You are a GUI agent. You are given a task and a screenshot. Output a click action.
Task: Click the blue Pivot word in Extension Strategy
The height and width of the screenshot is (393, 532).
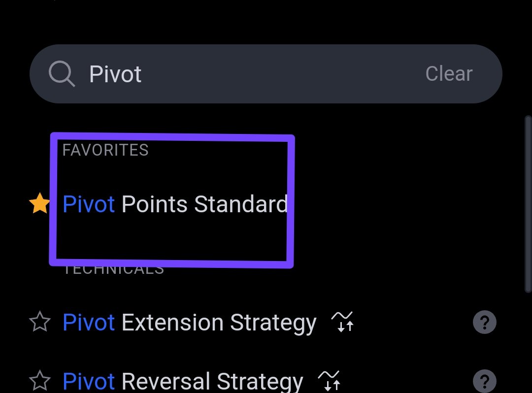pyautogui.click(x=89, y=322)
